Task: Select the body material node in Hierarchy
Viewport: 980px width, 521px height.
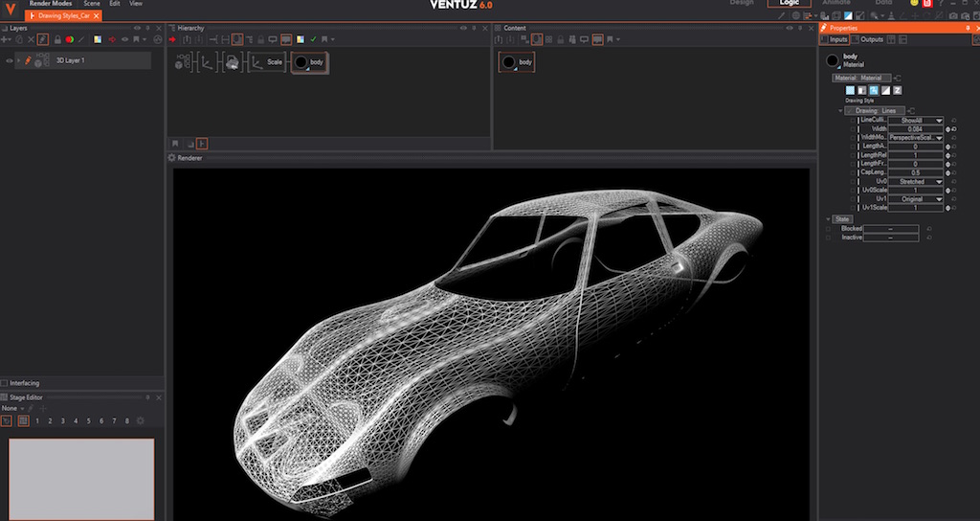Action: click(x=309, y=61)
